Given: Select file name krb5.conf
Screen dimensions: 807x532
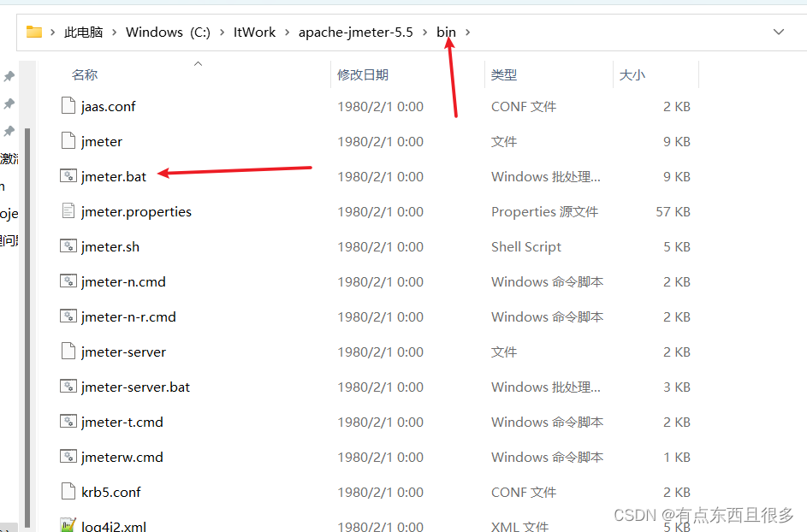Looking at the screenshot, I should [110, 492].
